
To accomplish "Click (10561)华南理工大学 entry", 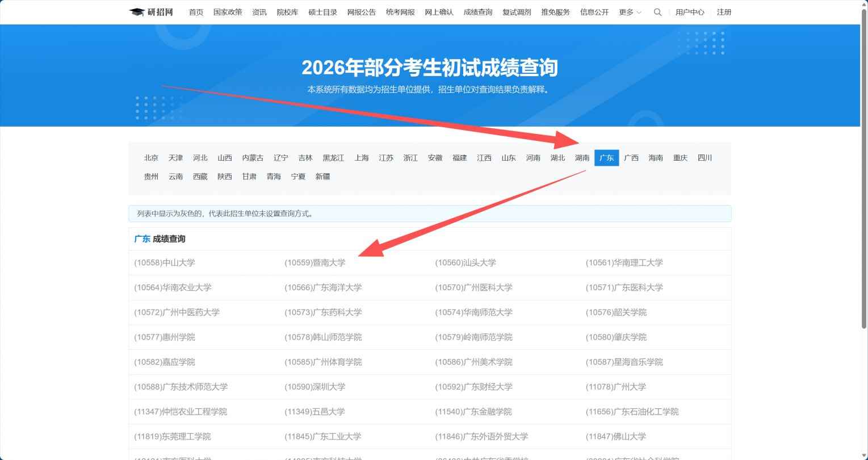I will pos(624,263).
